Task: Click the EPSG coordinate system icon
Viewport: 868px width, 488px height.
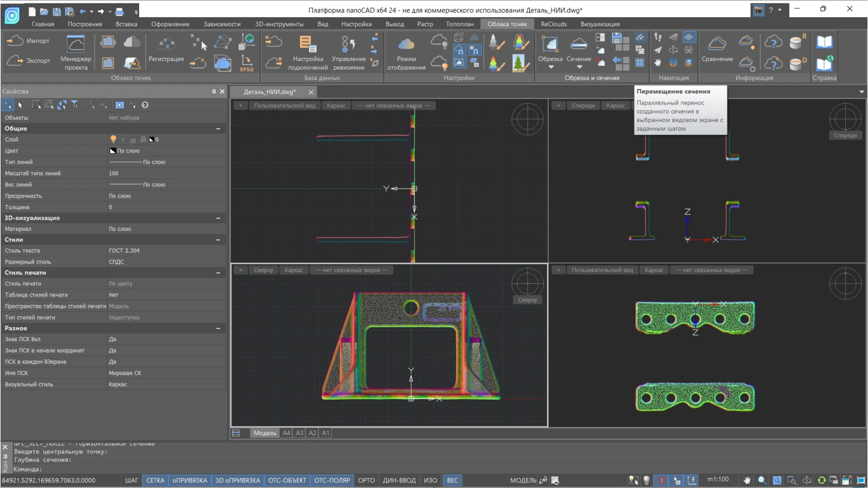Action: point(246,63)
